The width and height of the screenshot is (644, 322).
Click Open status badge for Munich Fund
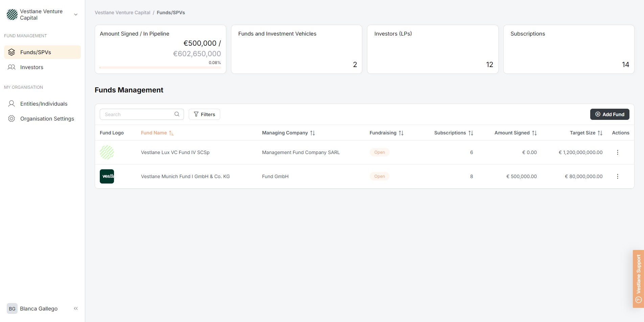point(379,176)
